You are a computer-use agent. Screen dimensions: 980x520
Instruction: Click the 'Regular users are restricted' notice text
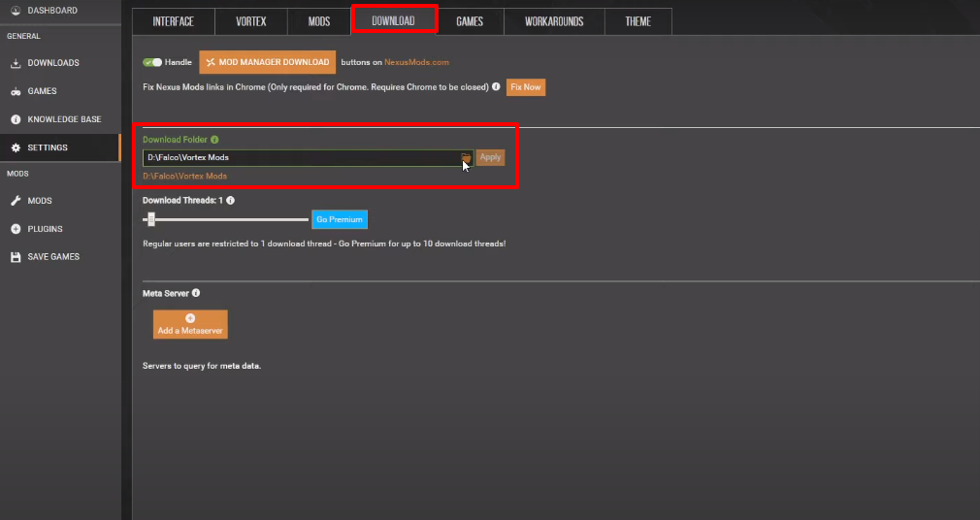pyautogui.click(x=324, y=244)
